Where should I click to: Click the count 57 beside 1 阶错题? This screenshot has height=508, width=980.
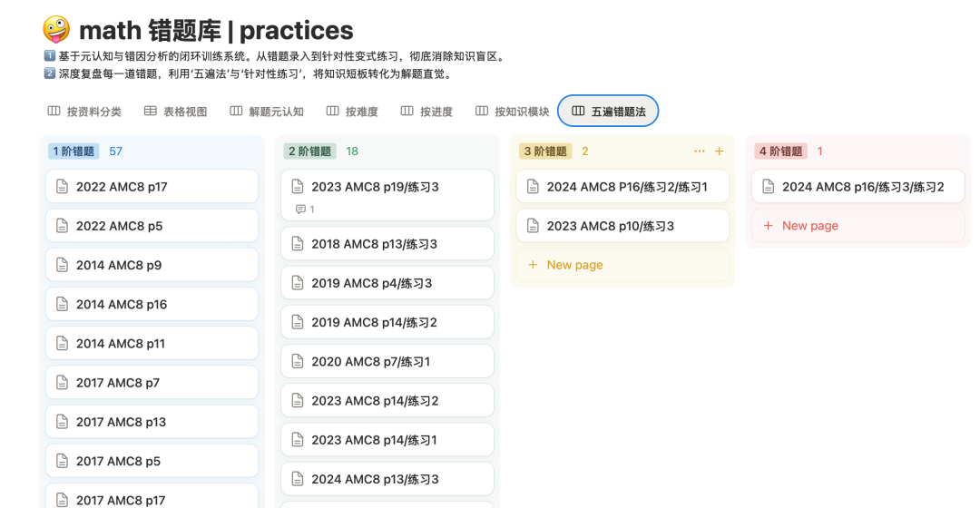pyautogui.click(x=115, y=151)
